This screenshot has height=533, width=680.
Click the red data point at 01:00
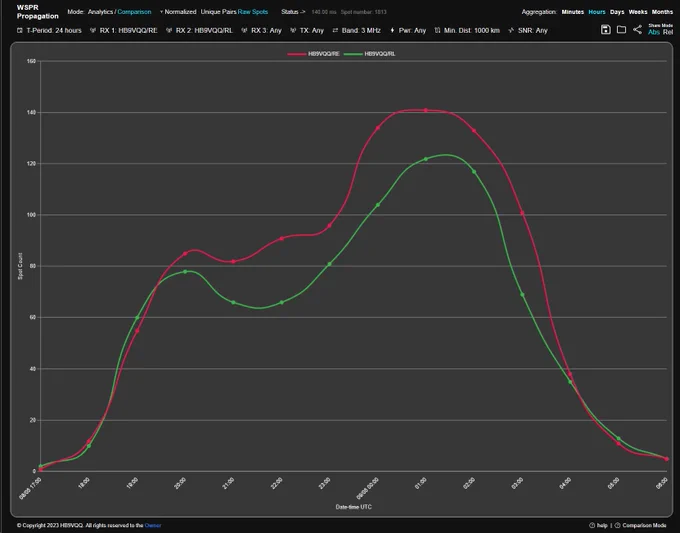pos(425,110)
